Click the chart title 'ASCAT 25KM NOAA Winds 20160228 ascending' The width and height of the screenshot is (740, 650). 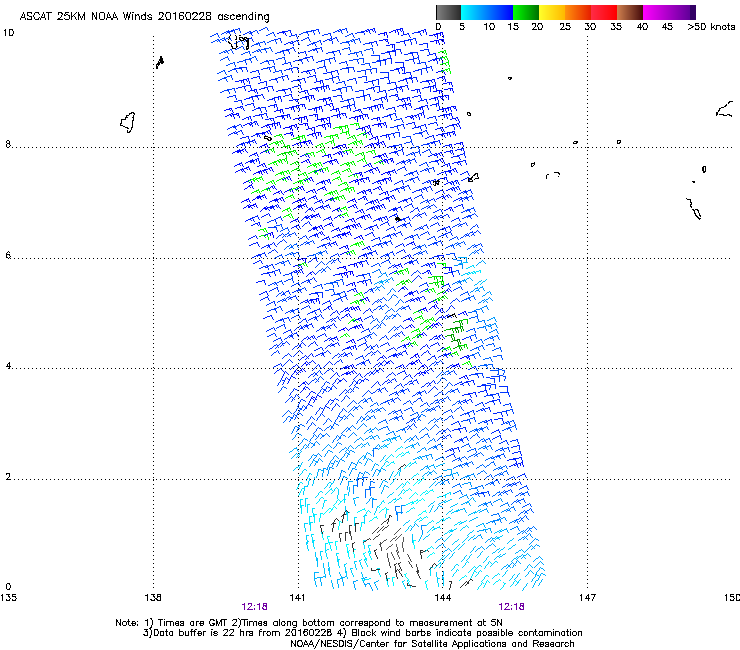pyautogui.click(x=144, y=17)
